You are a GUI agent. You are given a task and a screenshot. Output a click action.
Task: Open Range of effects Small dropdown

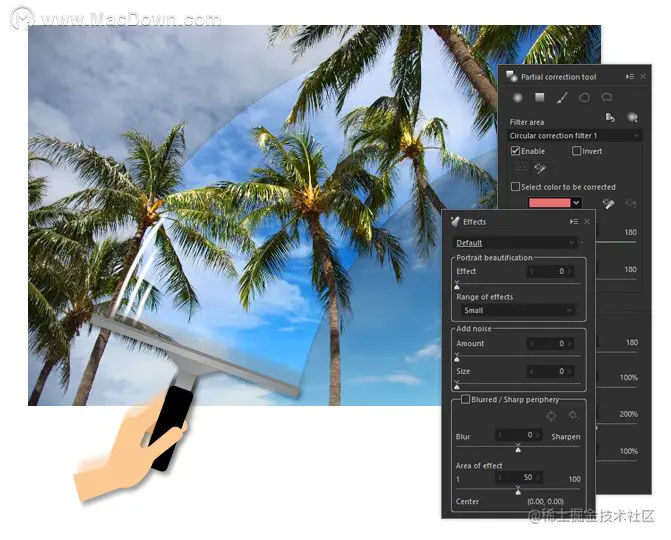pos(518,310)
